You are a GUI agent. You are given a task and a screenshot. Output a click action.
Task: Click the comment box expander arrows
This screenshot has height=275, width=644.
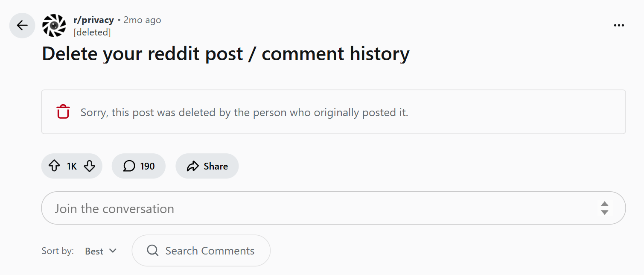(x=605, y=208)
